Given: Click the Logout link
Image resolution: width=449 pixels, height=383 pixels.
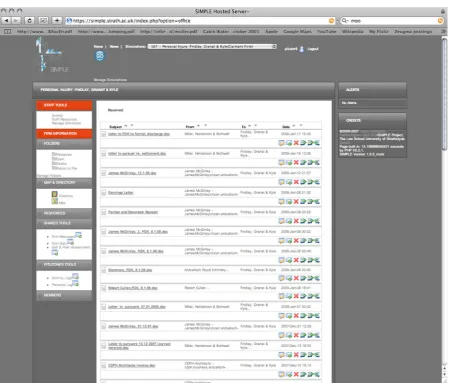Looking at the screenshot, I should [313, 49].
